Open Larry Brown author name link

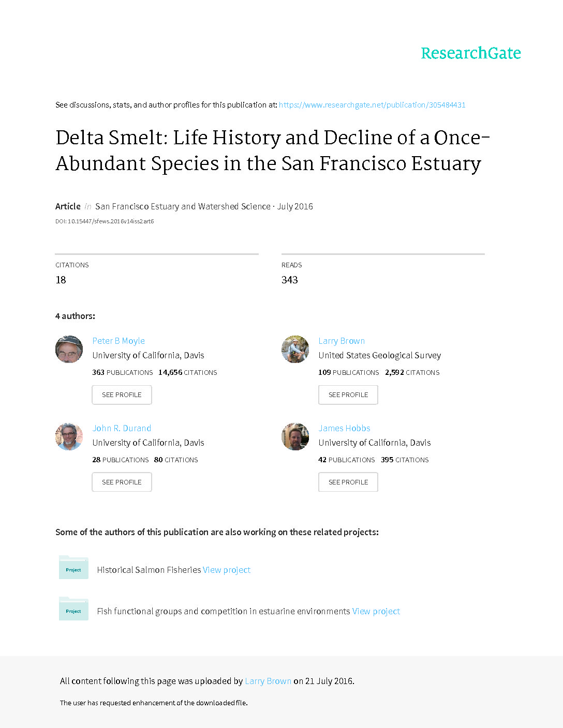point(342,341)
